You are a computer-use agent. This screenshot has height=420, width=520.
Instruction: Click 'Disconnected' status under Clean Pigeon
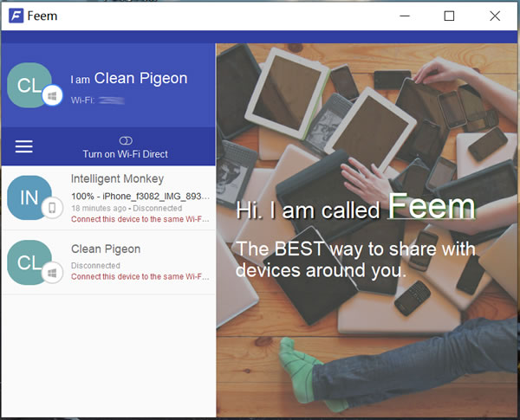click(95, 266)
